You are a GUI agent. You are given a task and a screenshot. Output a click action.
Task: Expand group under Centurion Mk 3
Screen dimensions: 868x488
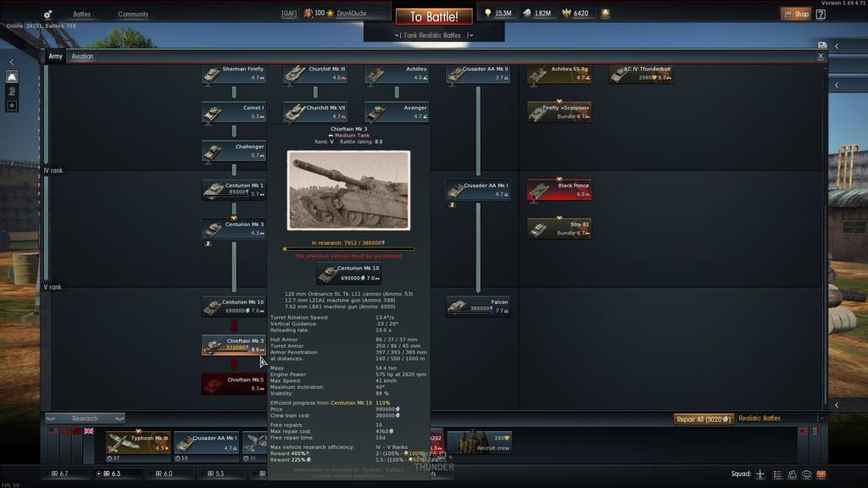click(209, 243)
